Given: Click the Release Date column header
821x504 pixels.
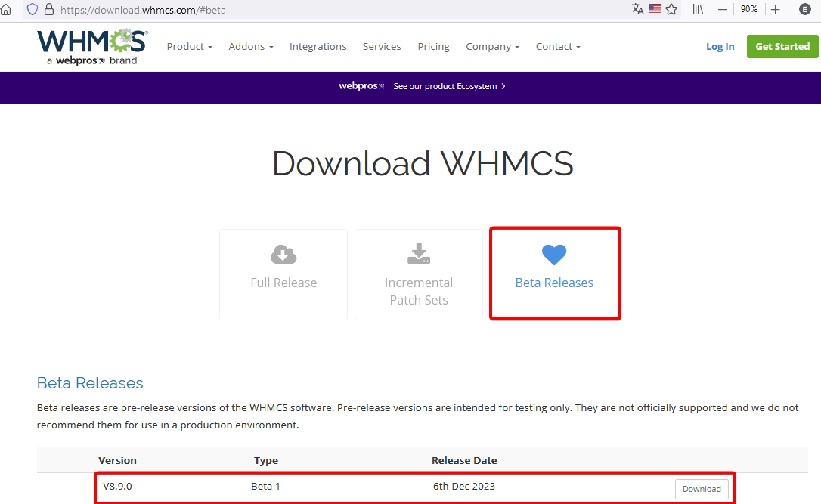Looking at the screenshot, I should point(464,461).
